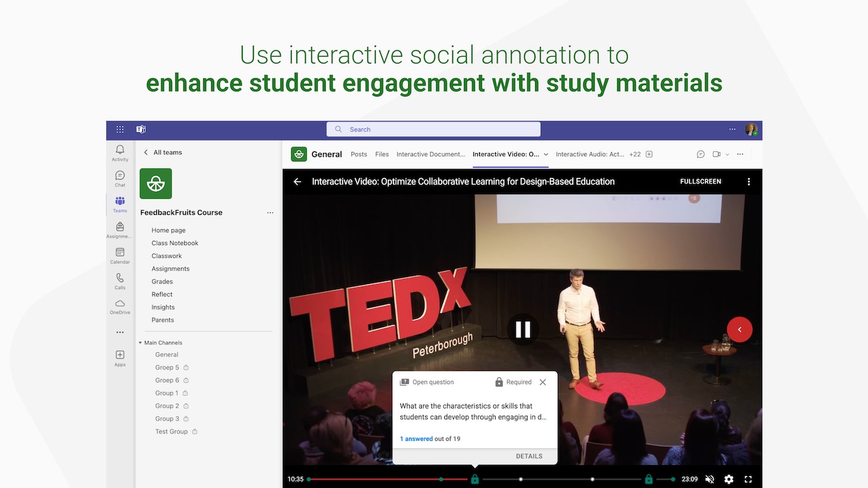
Task: Open the Apps store in sidebar
Action: pos(120,358)
